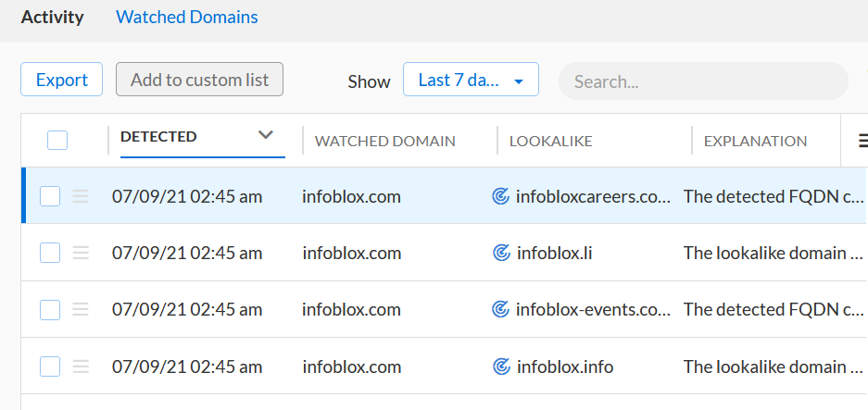Click the Add to custom list button
Image resolution: width=868 pixels, height=410 pixels.
tap(199, 81)
